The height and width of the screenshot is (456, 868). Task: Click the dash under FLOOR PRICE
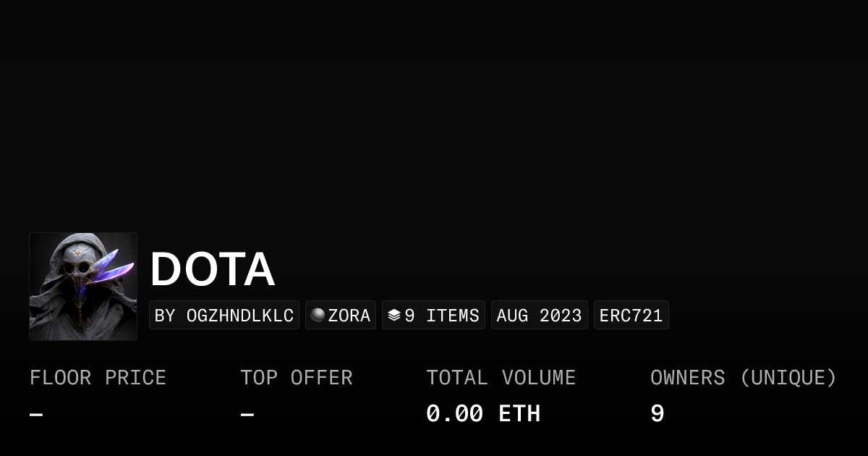(36, 415)
